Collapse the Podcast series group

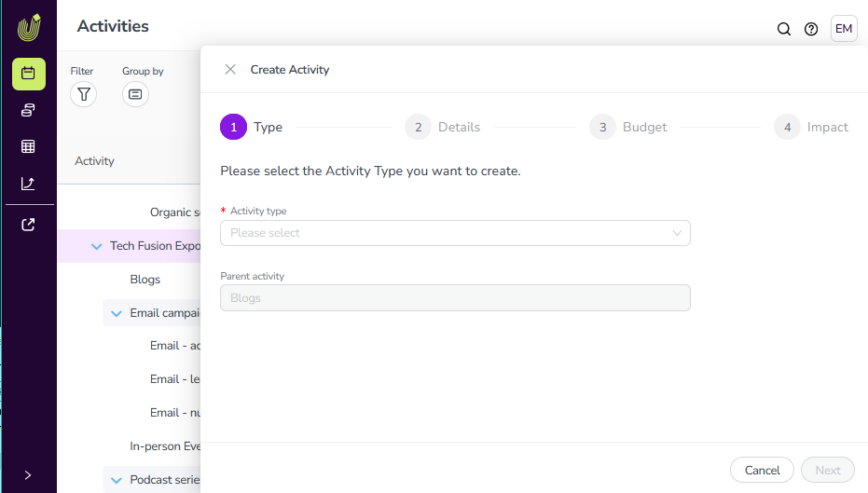point(117,480)
